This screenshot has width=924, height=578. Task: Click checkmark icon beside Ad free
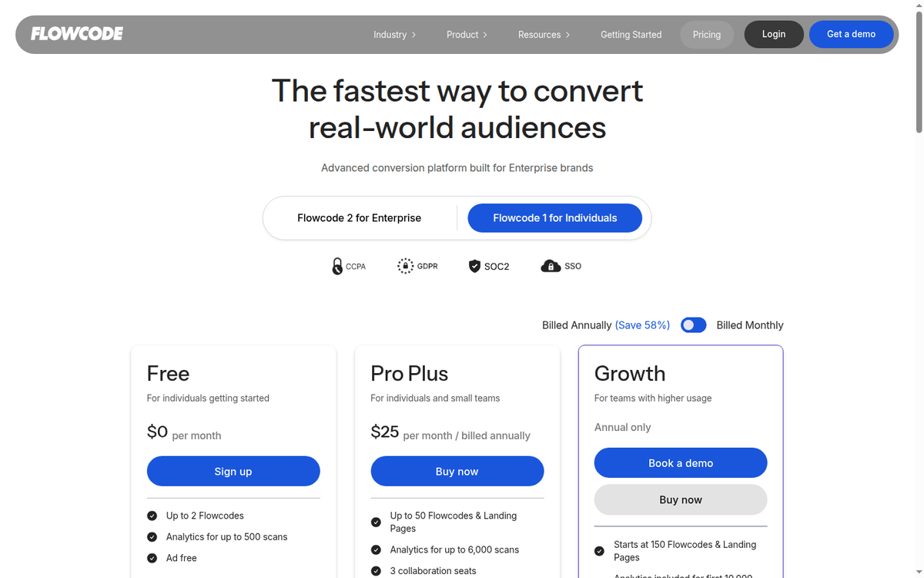[152, 558]
